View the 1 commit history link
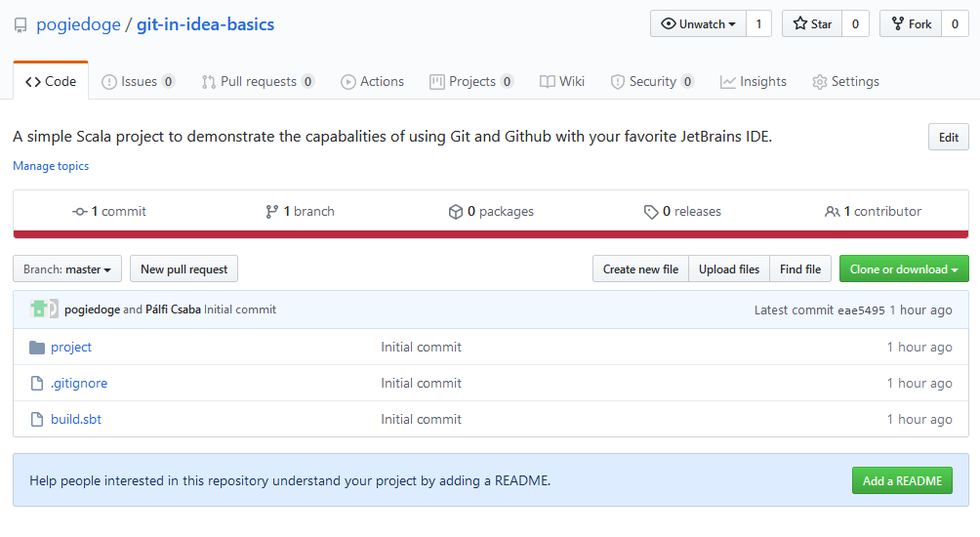980x537 pixels. click(x=109, y=211)
